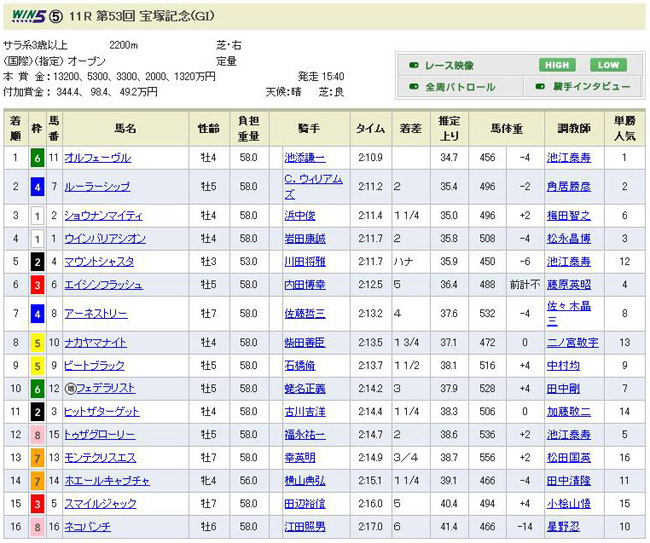Click the green icon beside 全周パトロール
The width and height of the screenshot is (650, 543).
[x=413, y=87]
